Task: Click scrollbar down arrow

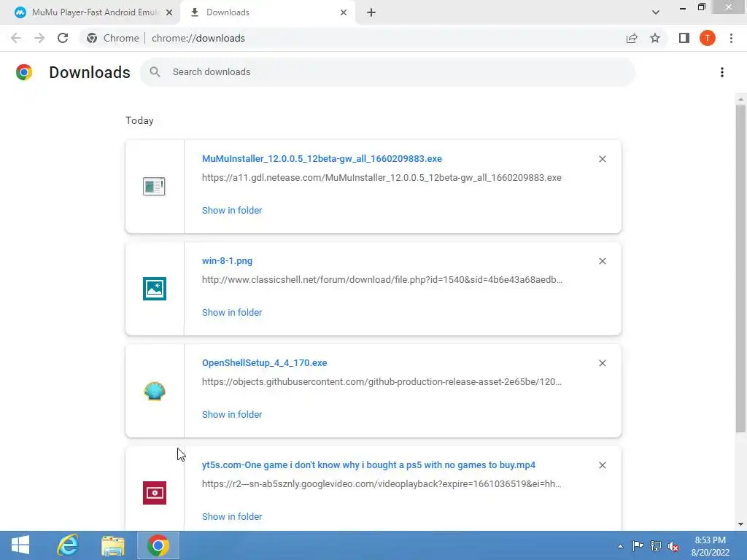Action: point(740,524)
